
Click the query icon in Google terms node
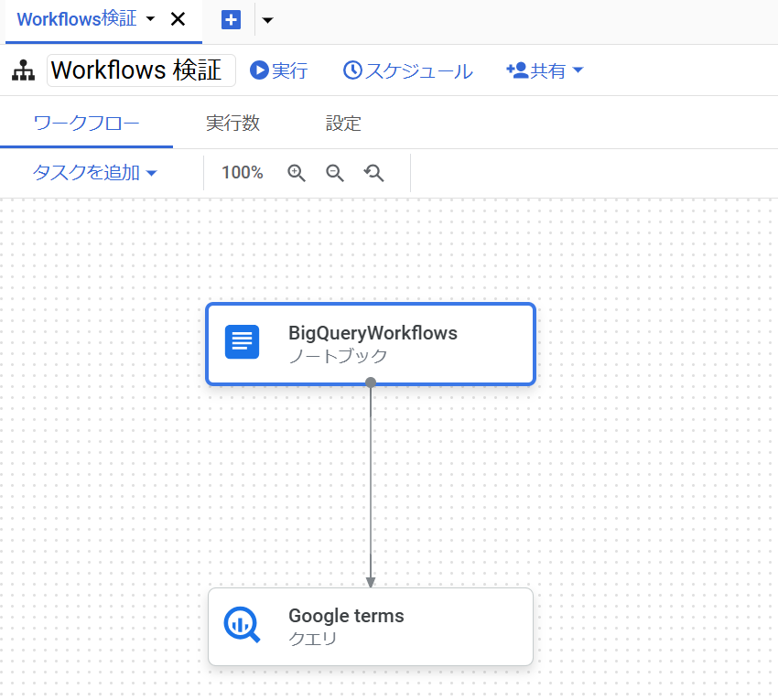[x=243, y=625]
